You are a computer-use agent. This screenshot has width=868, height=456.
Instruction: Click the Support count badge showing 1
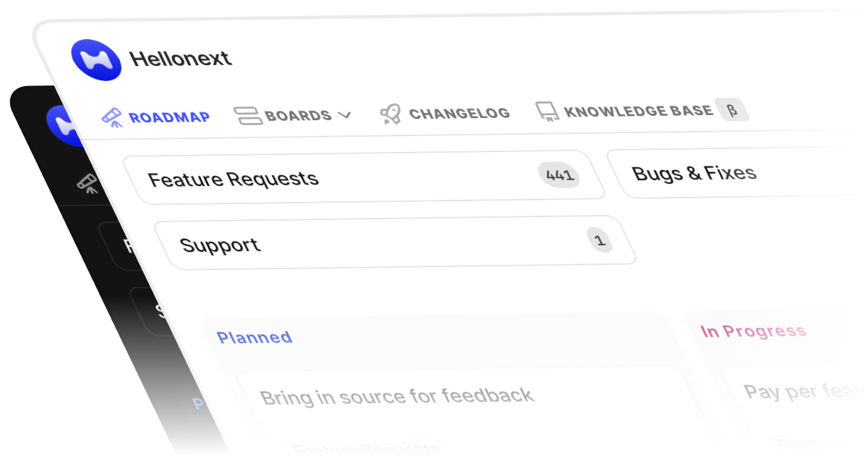coord(599,240)
